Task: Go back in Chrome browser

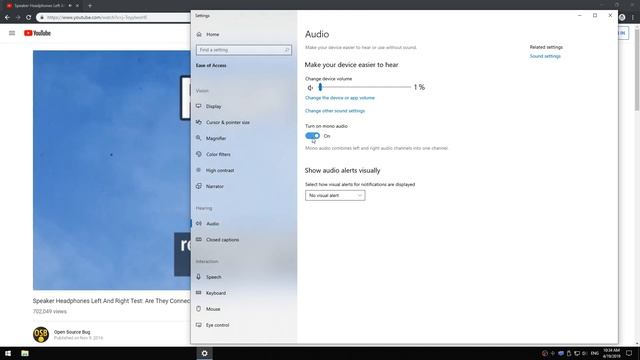Action: tap(7, 17)
